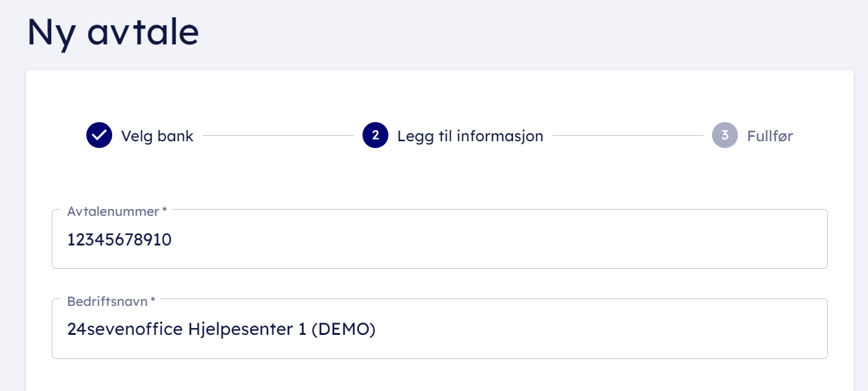
Task: Click the digit 2 inside the active step circle
Action: pos(375,136)
